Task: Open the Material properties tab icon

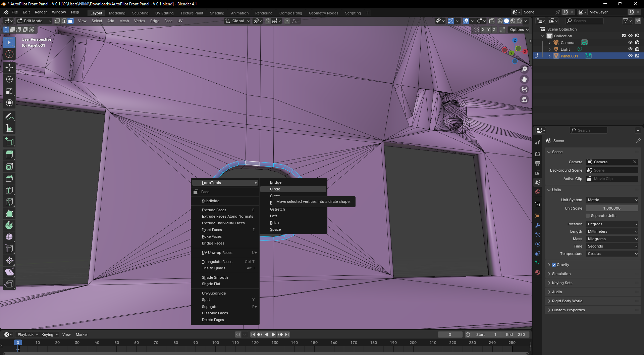Action: click(538, 272)
